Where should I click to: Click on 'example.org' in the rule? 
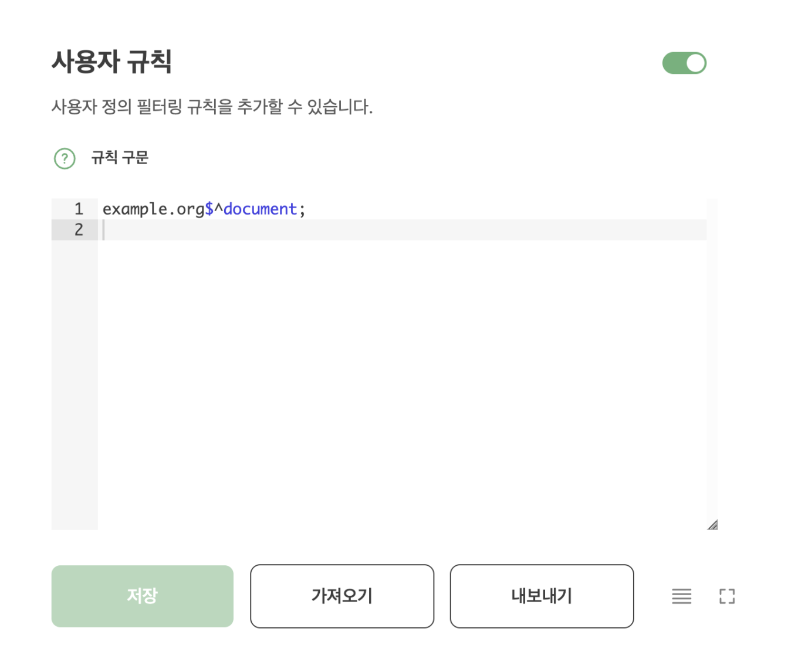click(x=153, y=209)
